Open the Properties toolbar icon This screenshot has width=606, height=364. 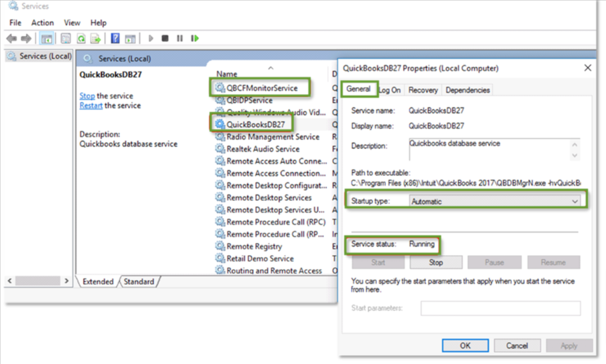click(x=66, y=38)
